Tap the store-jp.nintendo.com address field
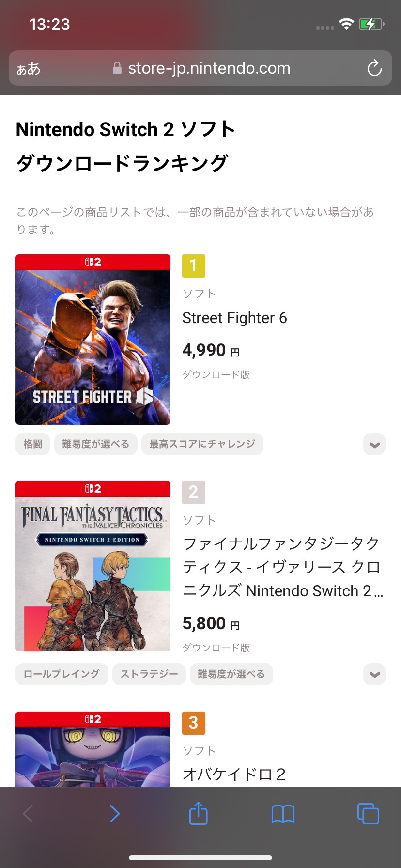 pyautogui.click(x=208, y=68)
